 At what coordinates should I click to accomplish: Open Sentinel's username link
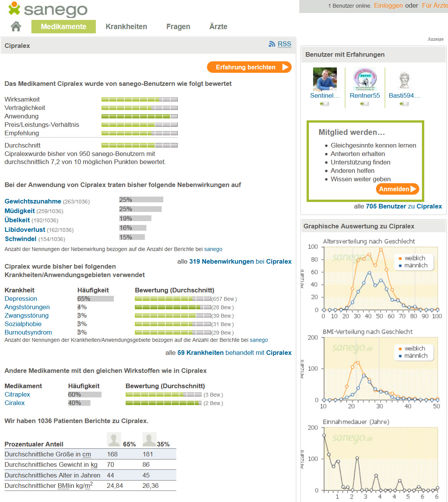[x=325, y=95]
